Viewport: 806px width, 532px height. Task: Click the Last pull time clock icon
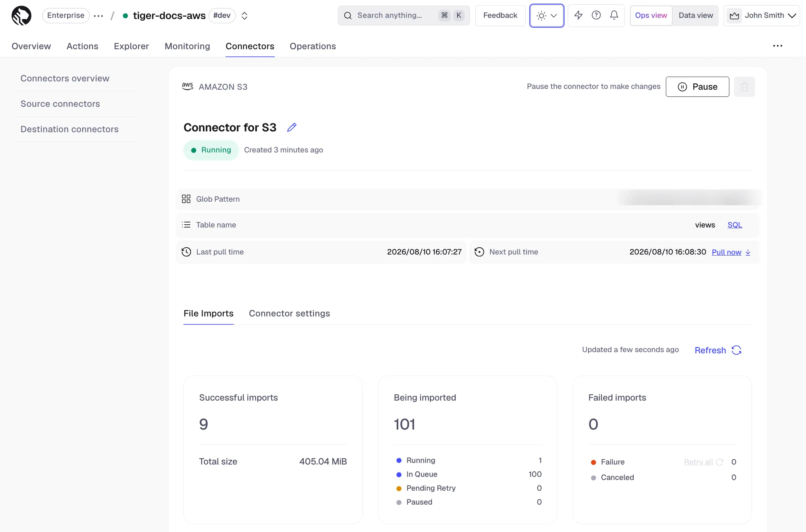(186, 252)
